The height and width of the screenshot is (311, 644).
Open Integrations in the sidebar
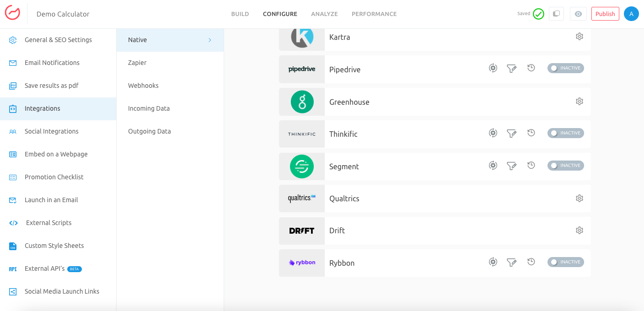coord(58,108)
